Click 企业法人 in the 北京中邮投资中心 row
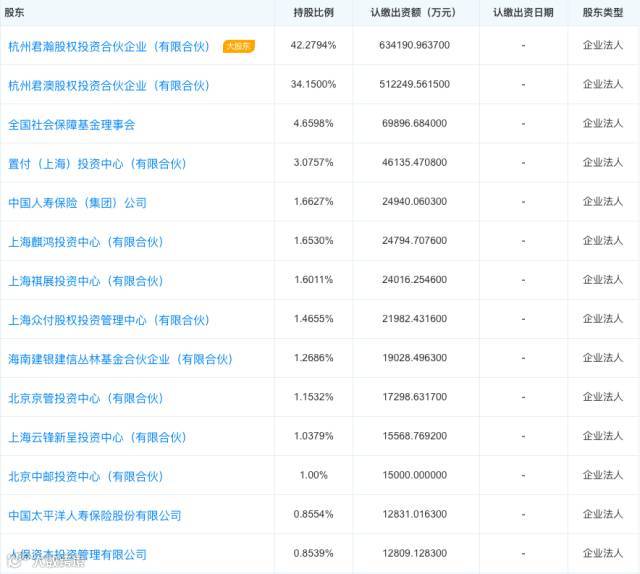The width and height of the screenshot is (640, 574). click(x=603, y=475)
